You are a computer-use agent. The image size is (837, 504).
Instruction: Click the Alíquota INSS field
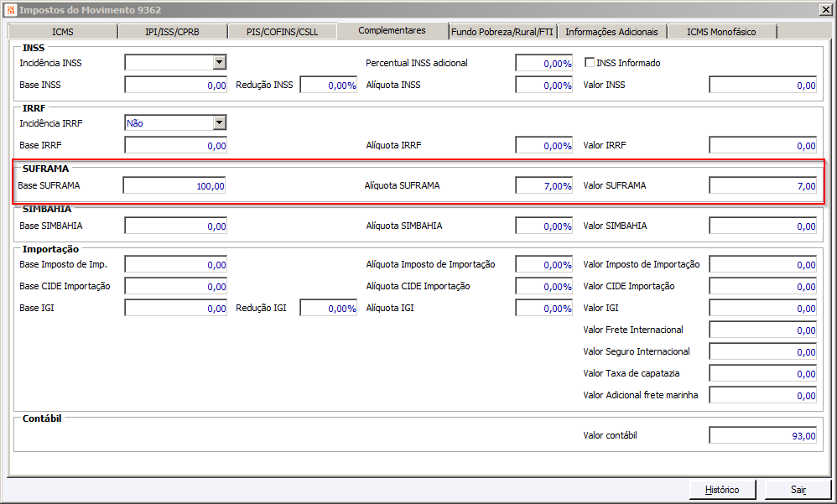pyautogui.click(x=544, y=85)
